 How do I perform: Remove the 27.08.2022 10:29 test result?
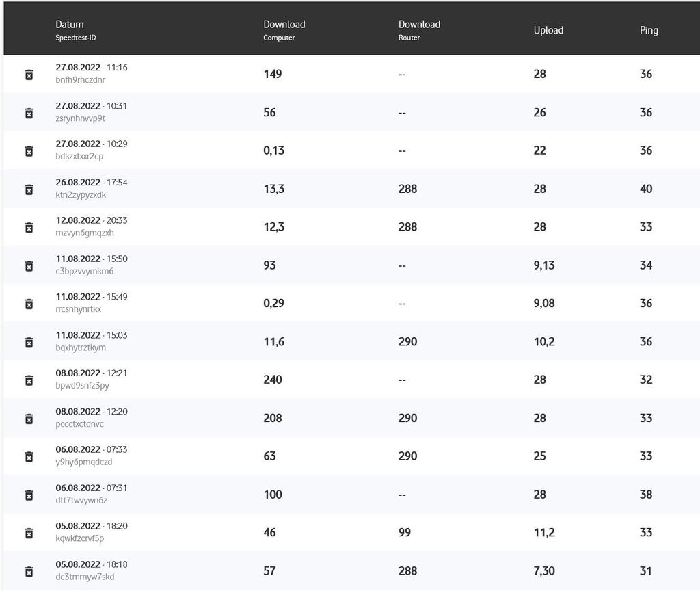coord(29,151)
